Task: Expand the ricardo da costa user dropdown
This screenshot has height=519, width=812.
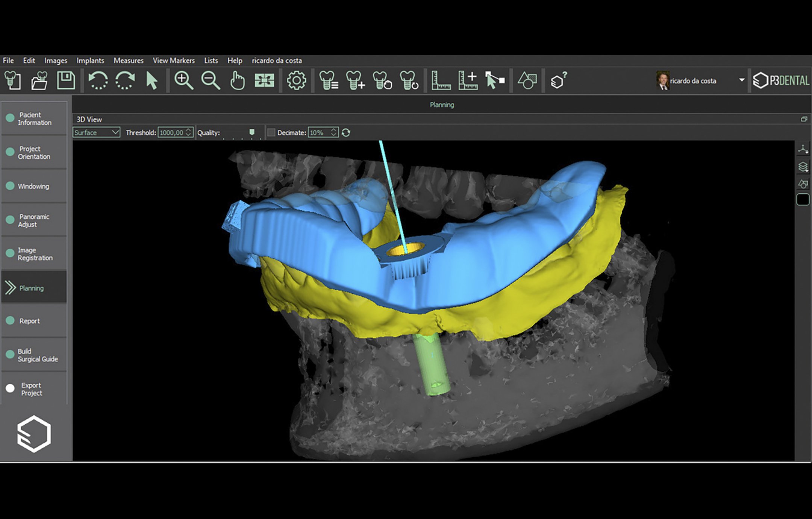Action: click(741, 80)
